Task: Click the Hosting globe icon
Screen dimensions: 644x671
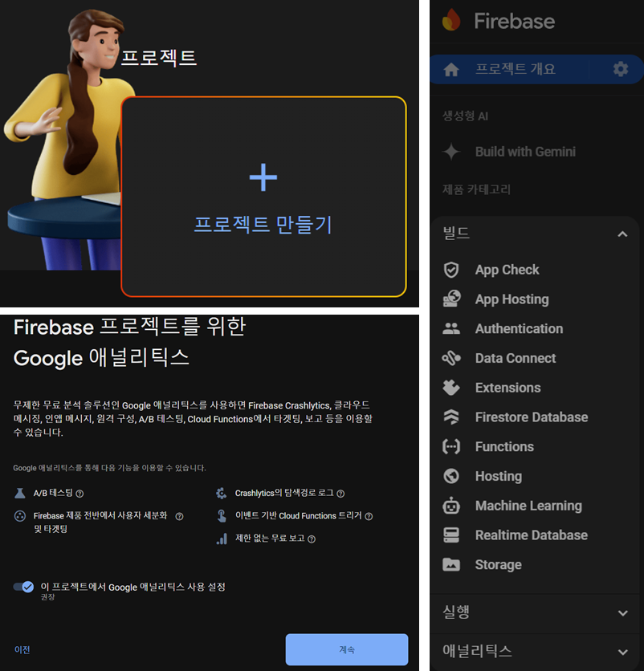Action: 451,476
